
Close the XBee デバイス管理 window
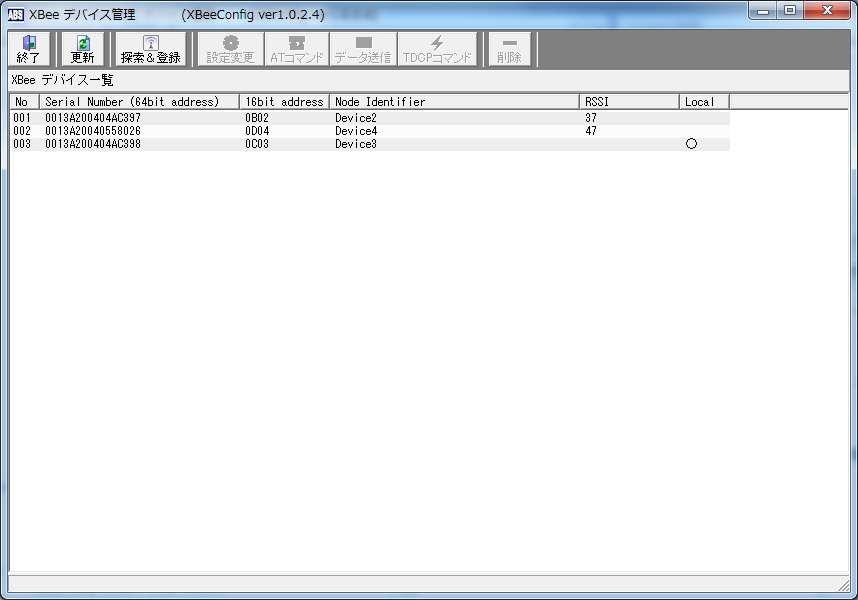coord(827,11)
